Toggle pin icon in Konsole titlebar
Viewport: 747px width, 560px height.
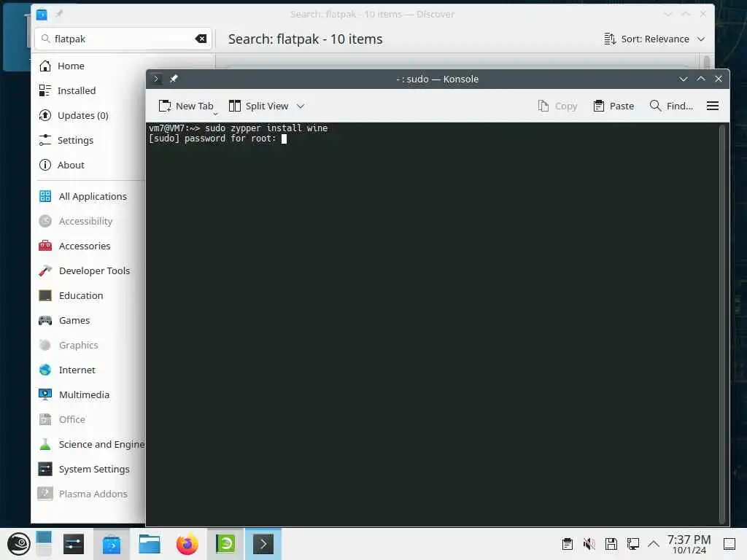[174, 79]
